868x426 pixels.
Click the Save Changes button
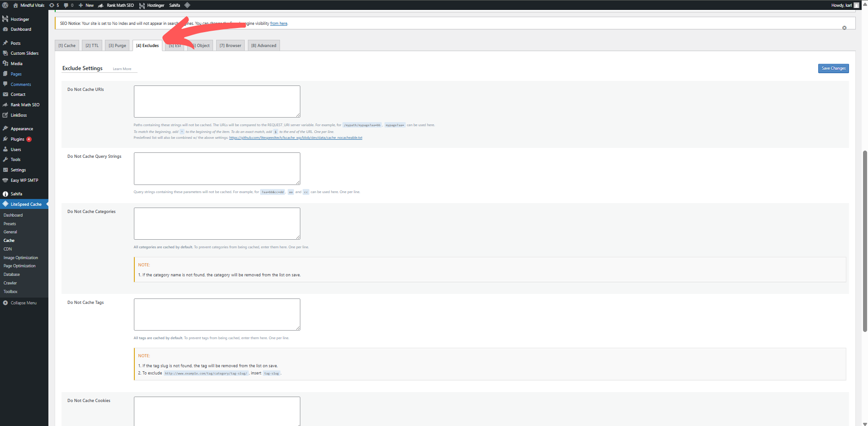[833, 68]
